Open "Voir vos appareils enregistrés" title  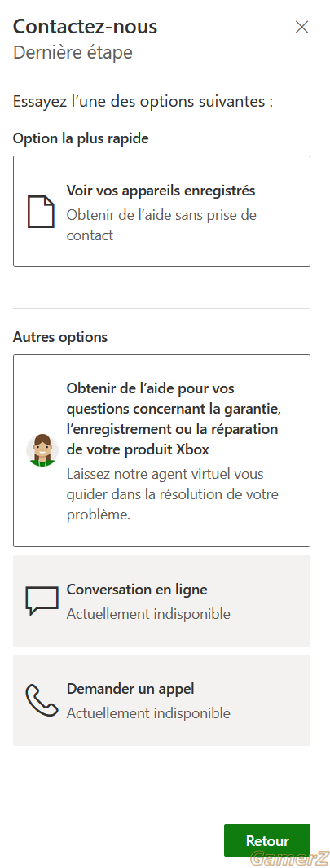161,191
